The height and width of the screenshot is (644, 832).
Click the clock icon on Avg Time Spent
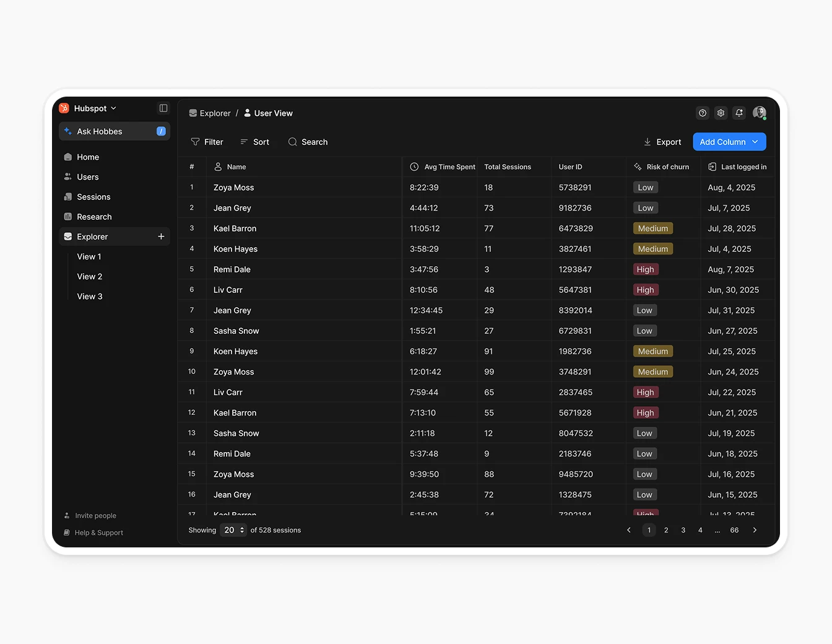pos(413,167)
